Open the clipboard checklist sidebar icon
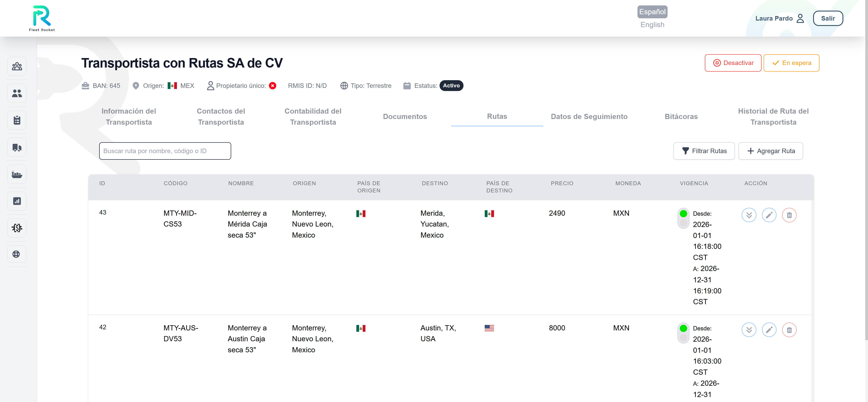The image size is (868, 402). [17, 120]
